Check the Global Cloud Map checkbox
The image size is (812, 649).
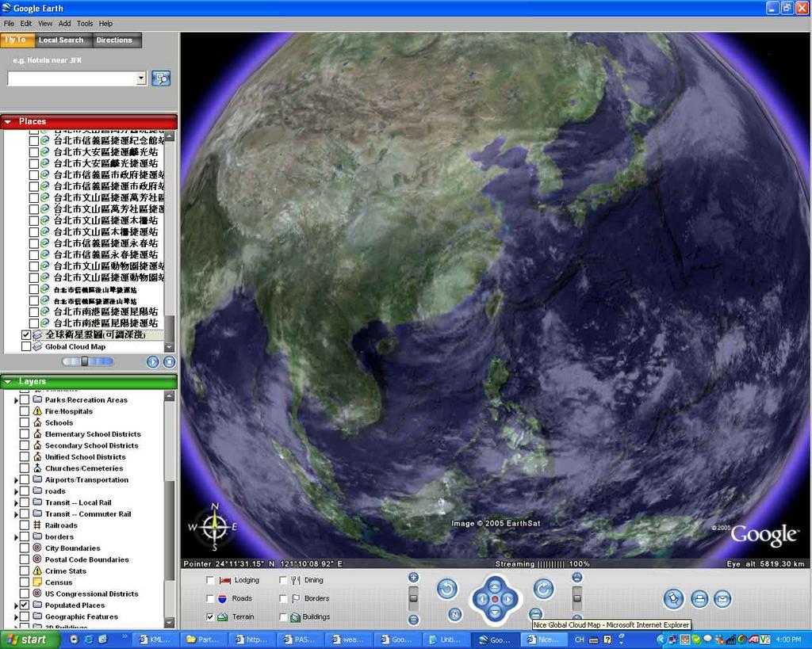(26, 347)
